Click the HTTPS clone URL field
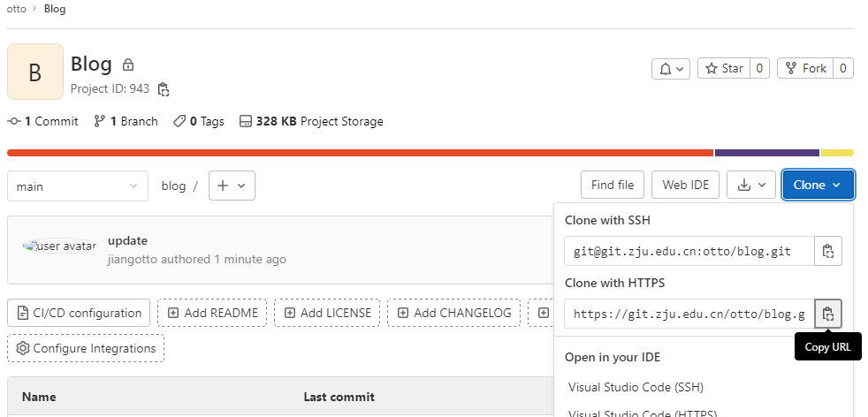 pyautogui.click(x=689, y=314)
